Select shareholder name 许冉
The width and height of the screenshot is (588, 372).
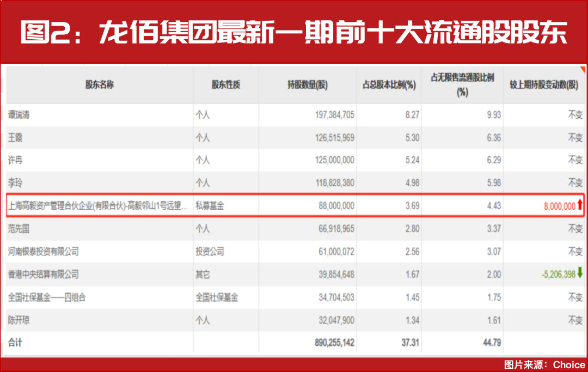[15, 160]
